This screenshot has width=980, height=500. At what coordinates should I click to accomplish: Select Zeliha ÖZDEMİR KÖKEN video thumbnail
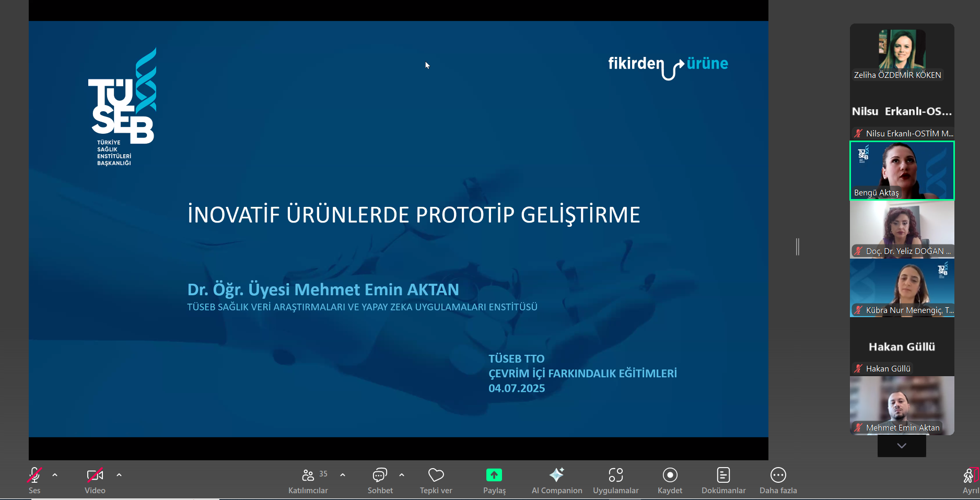coord(902,53)
